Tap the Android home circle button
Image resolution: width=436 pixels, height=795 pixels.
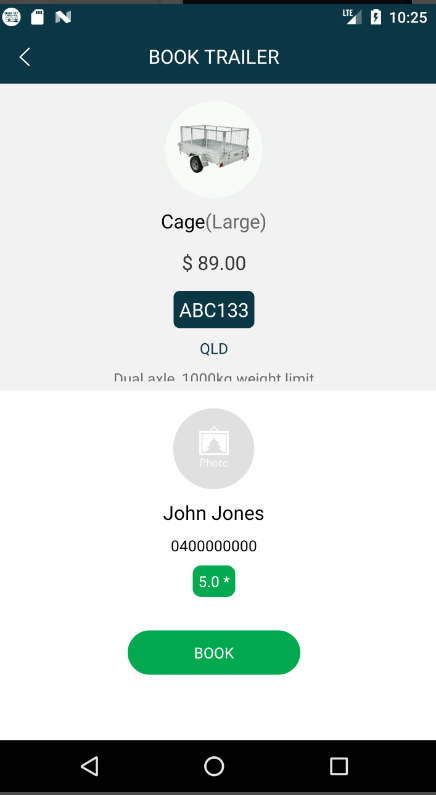pos(214,766)
